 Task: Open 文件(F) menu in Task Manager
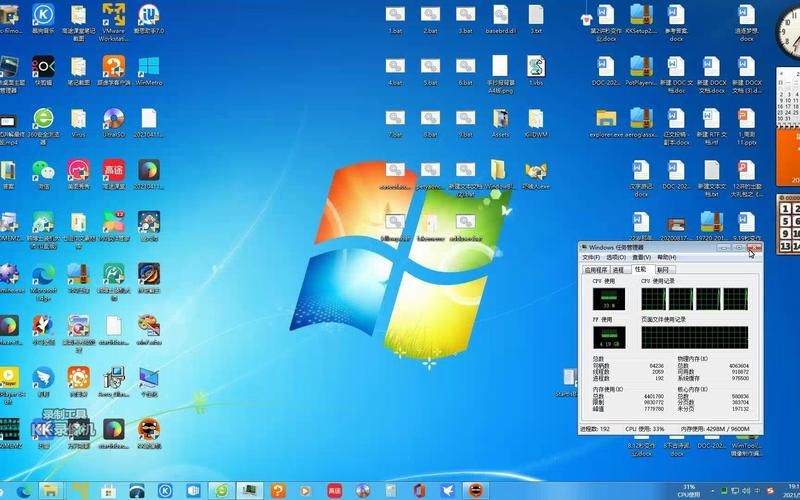(x=591, y=257)
